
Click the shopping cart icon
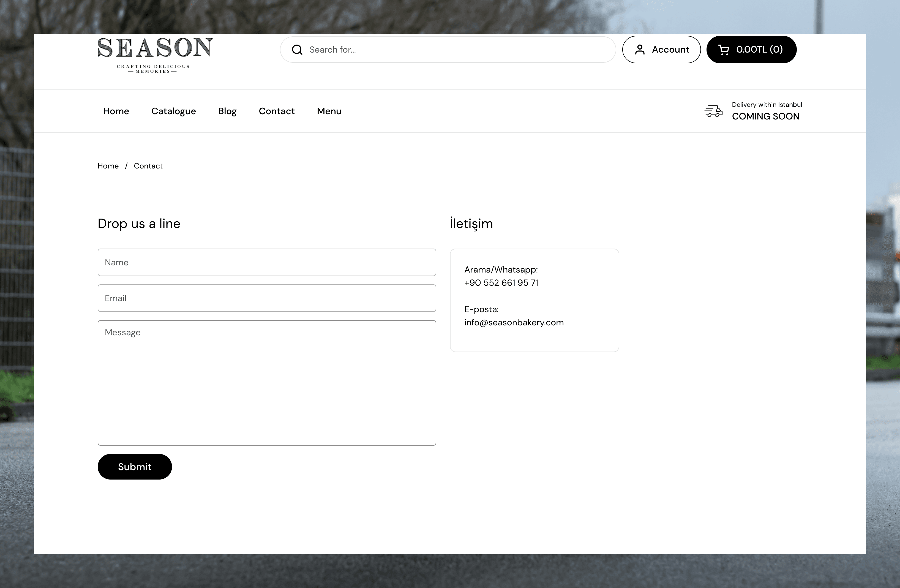(x=723, y=50)
